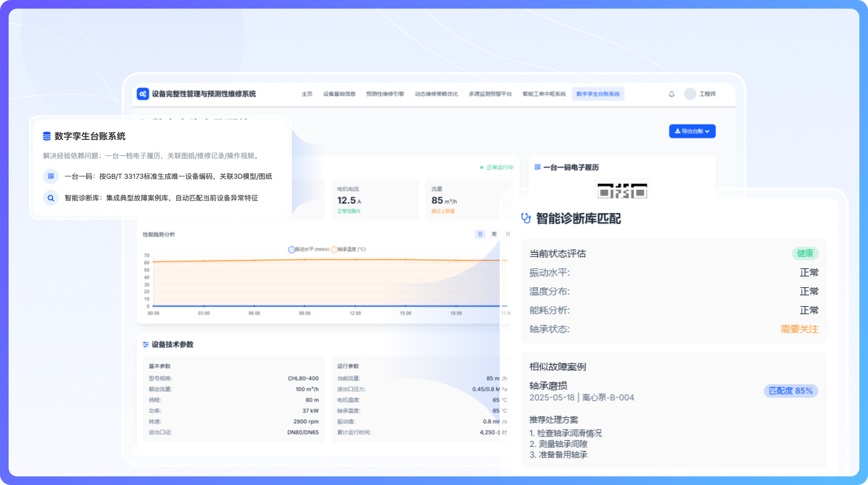Click 2025-05-18 | 离心泵-B-004 case info
Image resolution: width=868 pixels, height=485 pixels.
(582, 397)
